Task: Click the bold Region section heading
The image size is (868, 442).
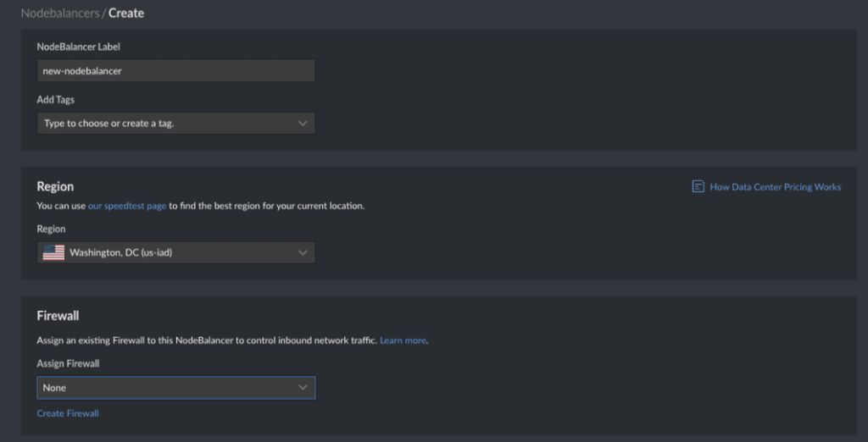Action: click(55, 186)
